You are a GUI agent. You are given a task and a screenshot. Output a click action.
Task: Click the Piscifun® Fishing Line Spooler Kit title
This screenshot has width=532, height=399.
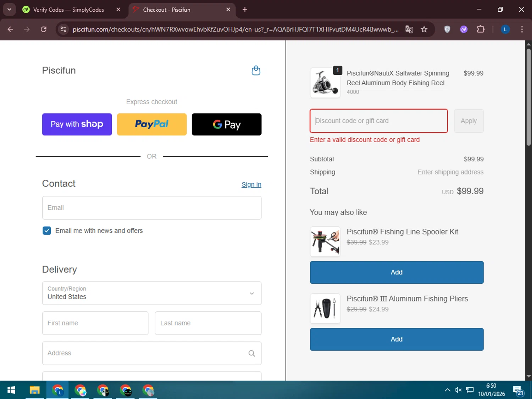point(402,232)
